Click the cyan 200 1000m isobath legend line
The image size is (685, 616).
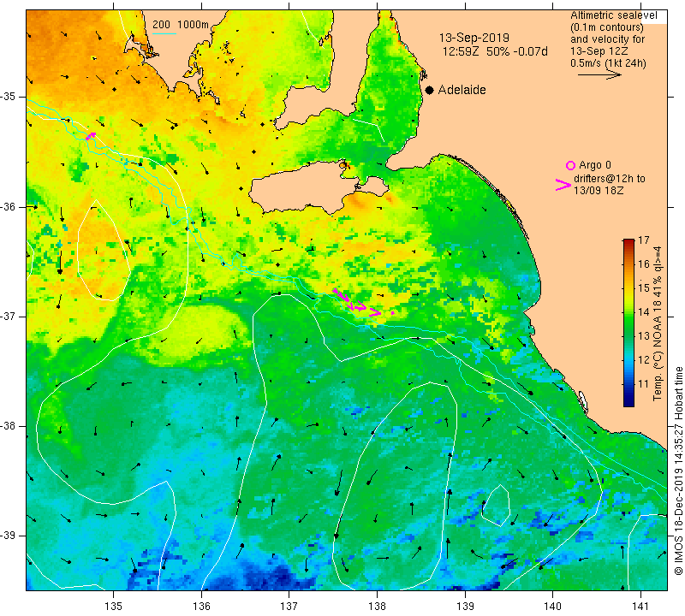pyautogui.click(x=164, y=33)
